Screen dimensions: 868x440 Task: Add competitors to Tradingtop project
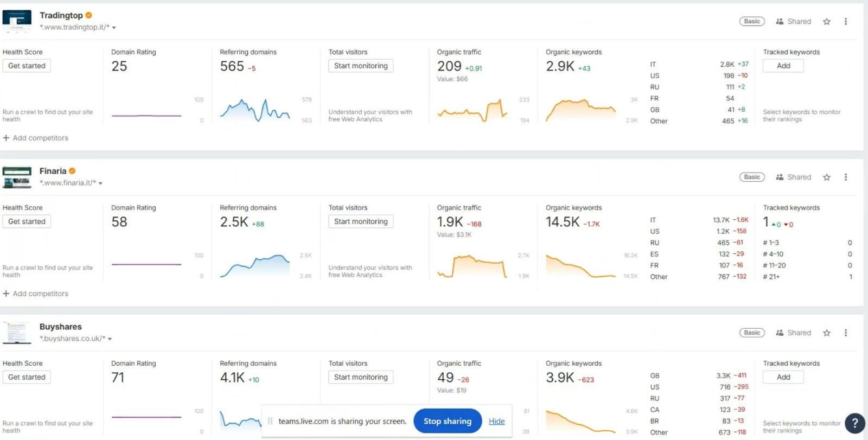point(36,138)
